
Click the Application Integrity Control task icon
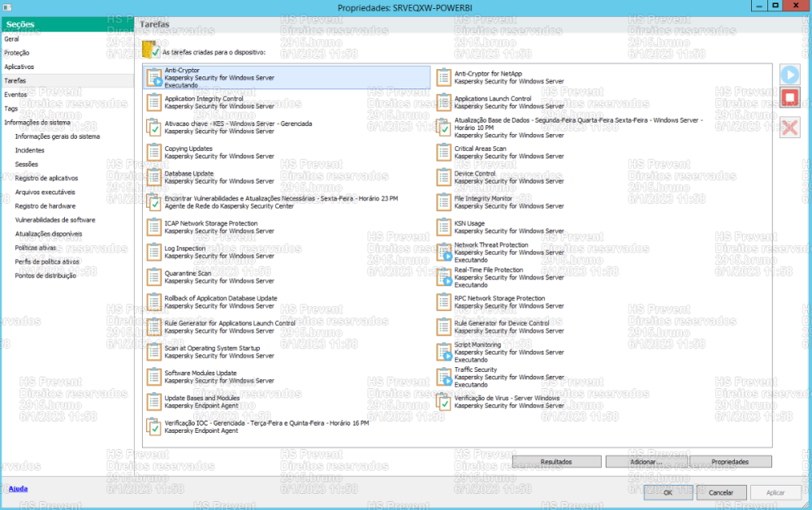153,102
